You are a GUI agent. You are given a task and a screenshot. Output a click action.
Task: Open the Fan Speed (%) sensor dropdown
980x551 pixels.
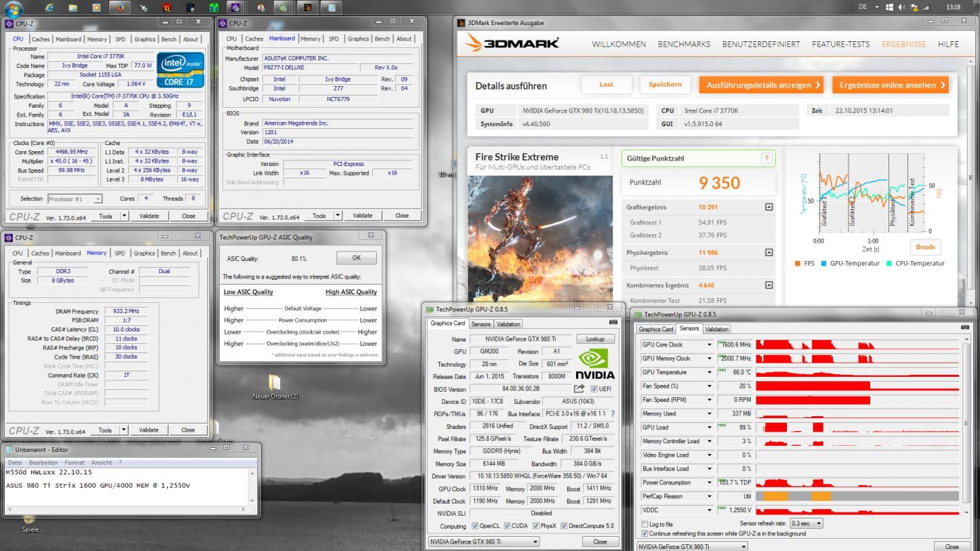[710, 386]
